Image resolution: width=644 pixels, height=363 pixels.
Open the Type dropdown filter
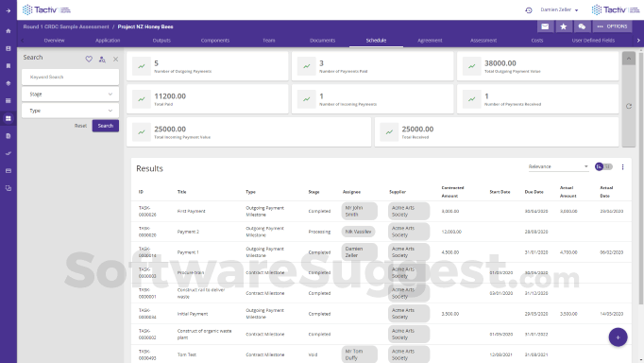(70, 111)
